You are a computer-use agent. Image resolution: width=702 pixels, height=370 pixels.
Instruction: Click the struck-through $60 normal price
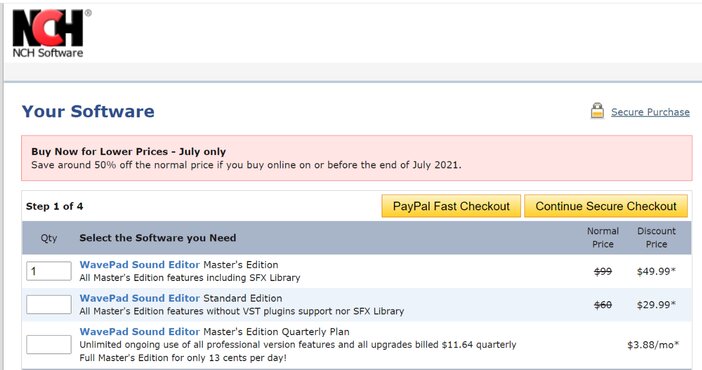tap(603, 305)
